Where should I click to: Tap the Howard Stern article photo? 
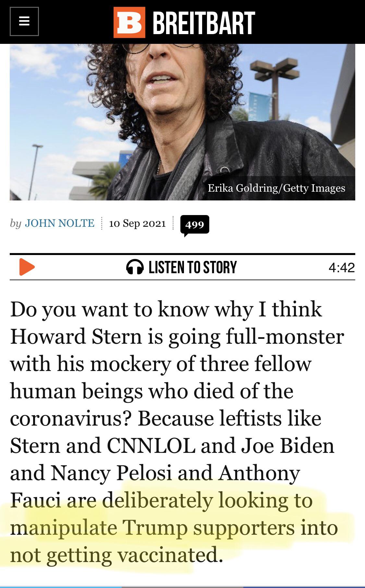[182, 122]
